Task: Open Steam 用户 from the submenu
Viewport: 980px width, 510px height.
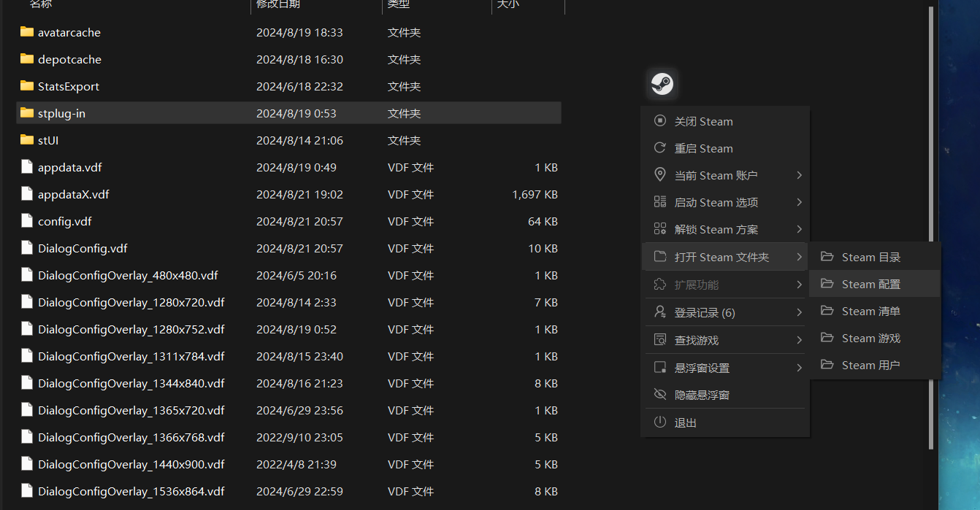Action: coord(875,365)
